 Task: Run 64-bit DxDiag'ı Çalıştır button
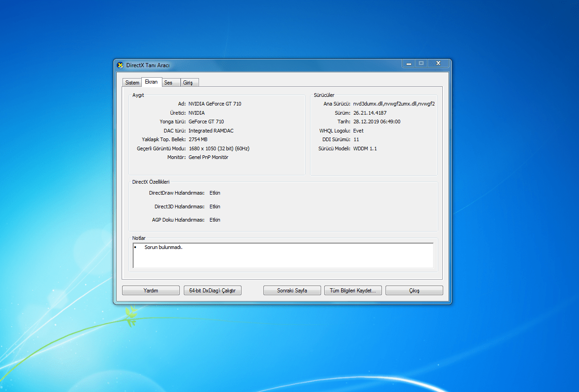click(x=212, y=290)
